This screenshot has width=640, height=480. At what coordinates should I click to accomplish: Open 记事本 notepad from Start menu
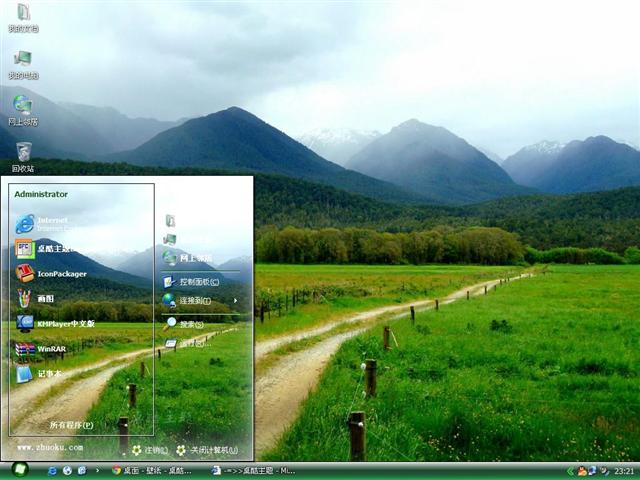(x=38, y=374)
